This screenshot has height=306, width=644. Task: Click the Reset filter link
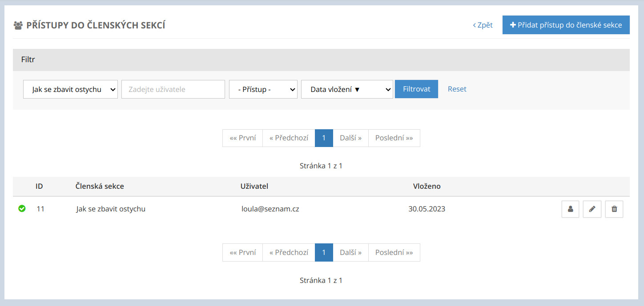[x=457, y=89]
